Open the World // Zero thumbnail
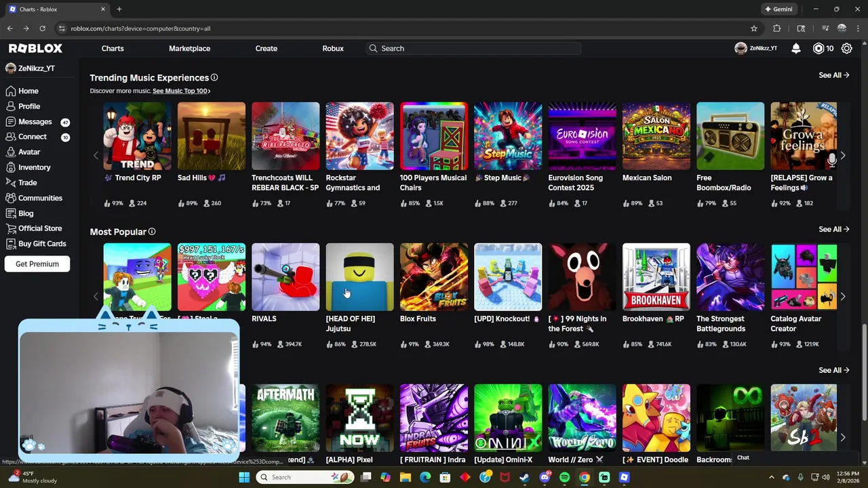 583,418
